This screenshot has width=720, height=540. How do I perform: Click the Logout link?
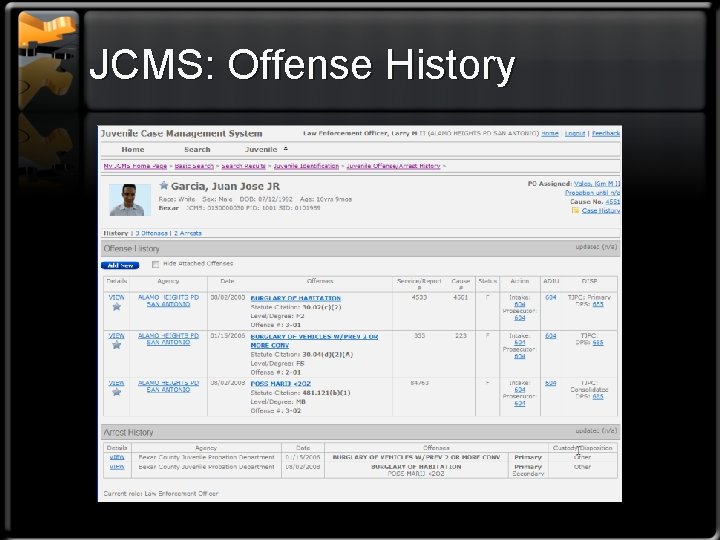click(x=575, y=134)
